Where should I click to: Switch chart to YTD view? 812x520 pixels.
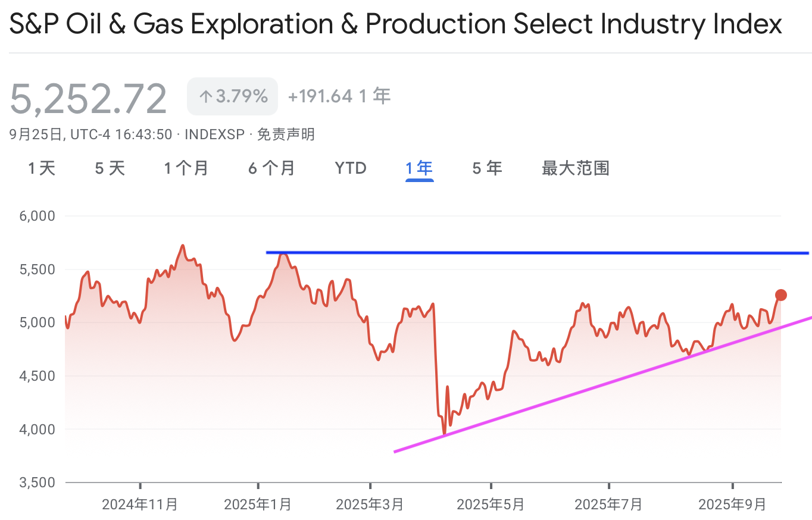coord(351,168)
